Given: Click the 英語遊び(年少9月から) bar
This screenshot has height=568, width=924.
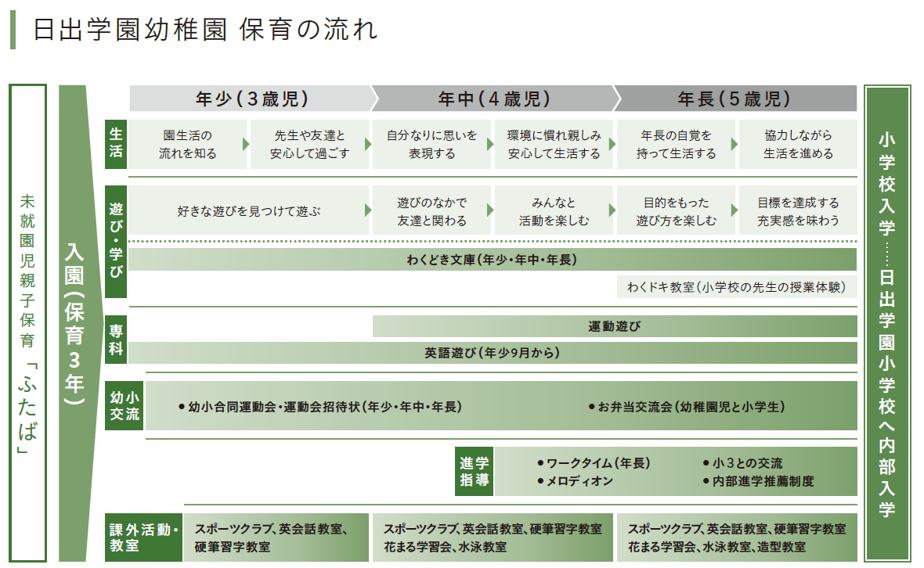Looking at the screenshot, I should [493, 353].
